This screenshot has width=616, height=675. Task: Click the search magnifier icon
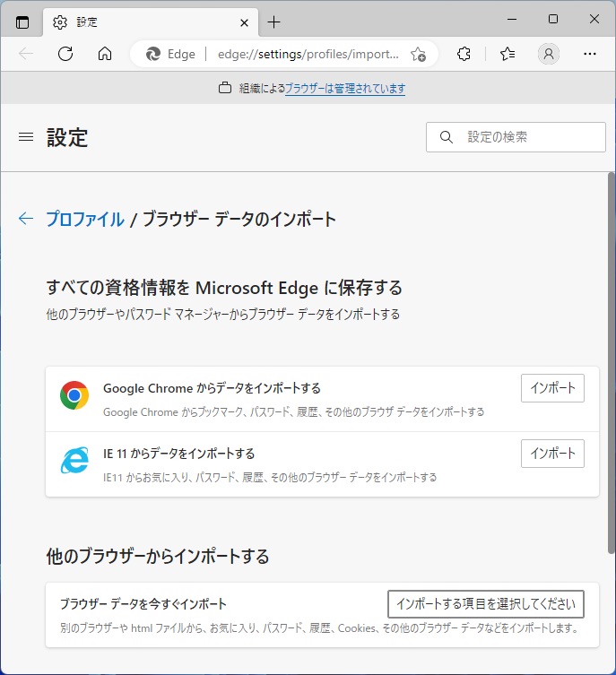447,137
